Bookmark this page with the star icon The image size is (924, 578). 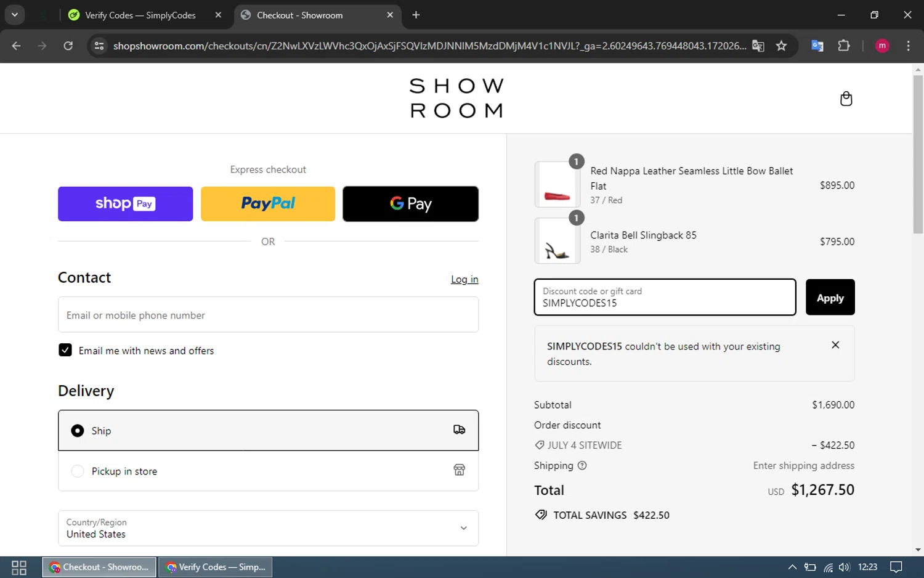click(x=781, y=46)
